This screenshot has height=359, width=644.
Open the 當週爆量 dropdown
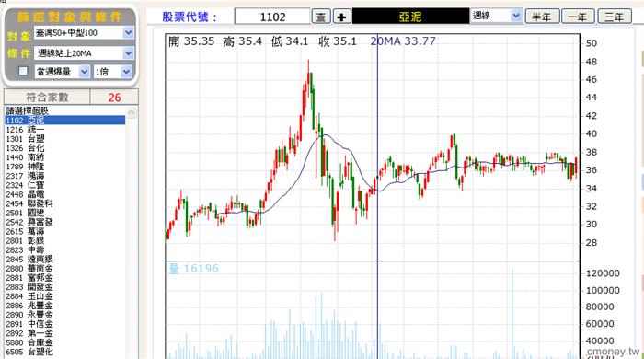85,72
